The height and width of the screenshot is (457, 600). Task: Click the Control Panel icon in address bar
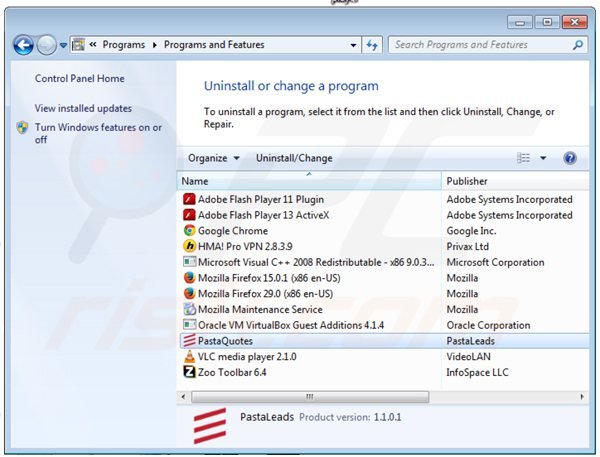click(x=78, y=45)
